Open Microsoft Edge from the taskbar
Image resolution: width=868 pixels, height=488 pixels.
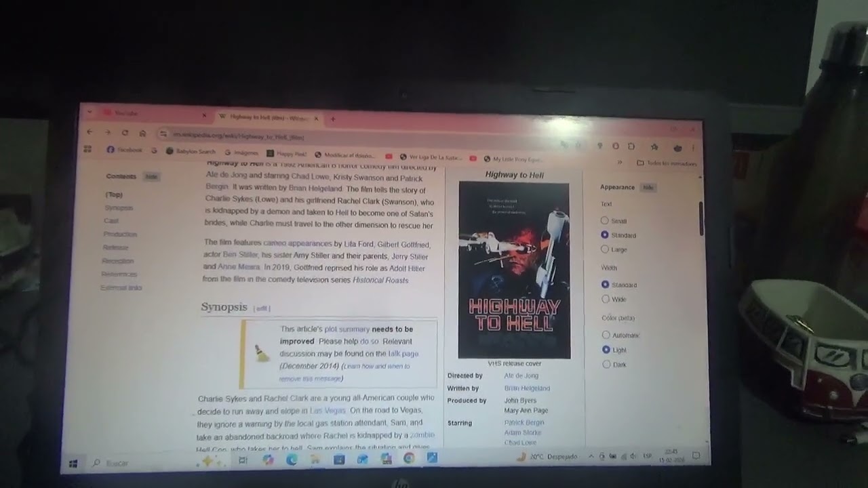pyautogui.click(x=292, y=460)
